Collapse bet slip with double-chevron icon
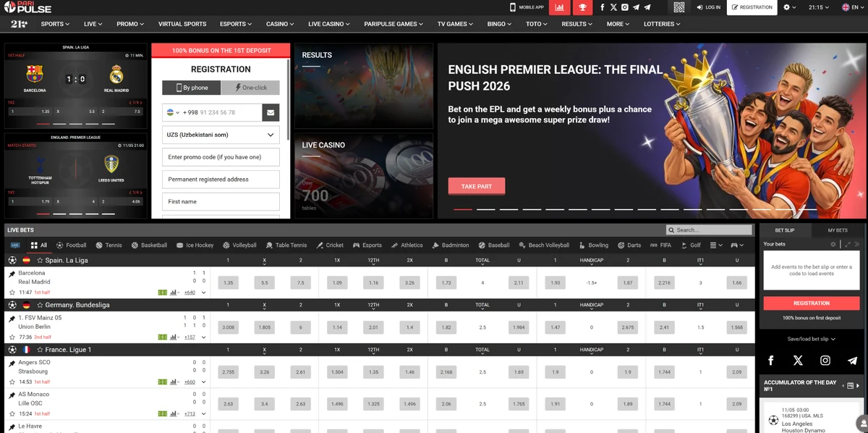Image resolution: width=868 pixels, height=433 pixels. tap(857, 245)
